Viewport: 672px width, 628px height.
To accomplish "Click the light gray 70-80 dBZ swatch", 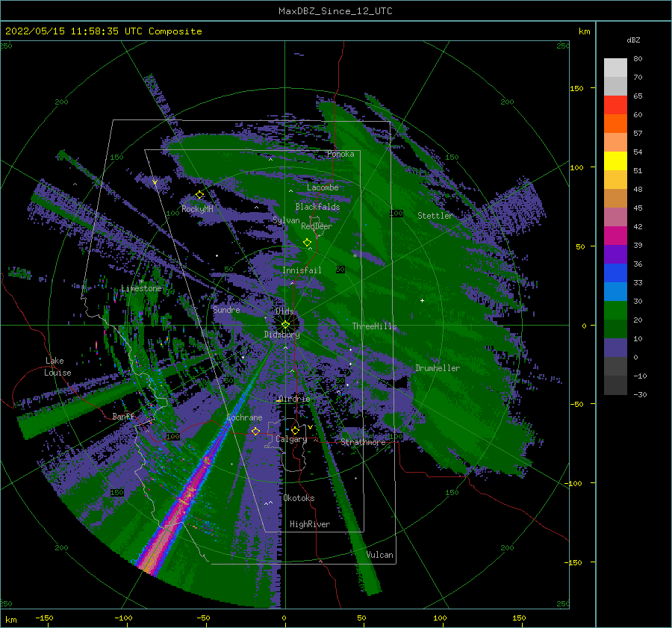I will (615, 68).
